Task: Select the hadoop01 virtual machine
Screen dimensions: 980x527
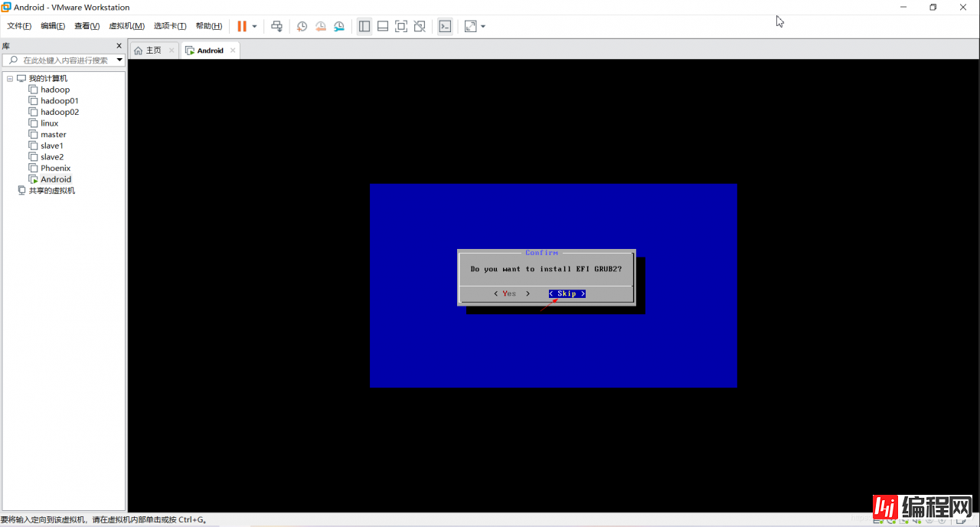Action: coord(60,100)
